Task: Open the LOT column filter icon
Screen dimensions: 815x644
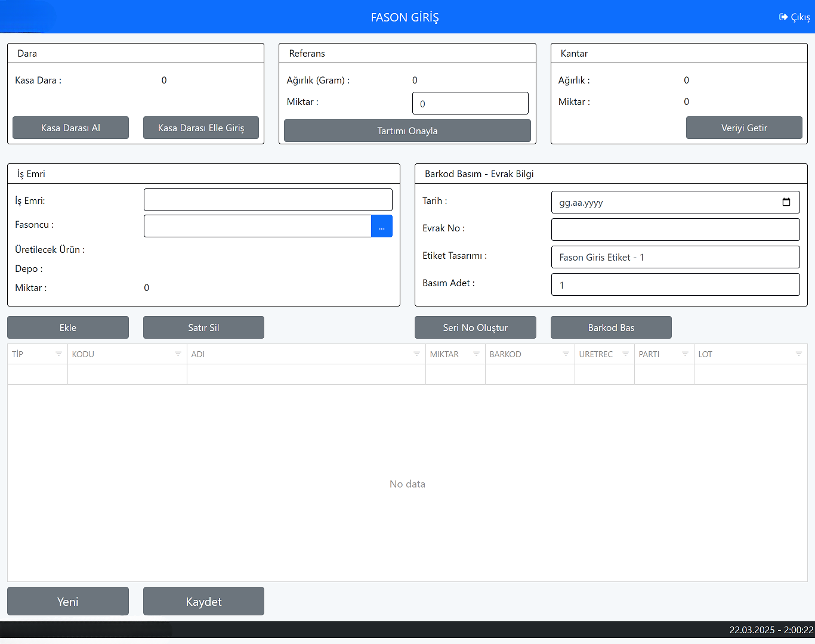Action: pos(798,354)
